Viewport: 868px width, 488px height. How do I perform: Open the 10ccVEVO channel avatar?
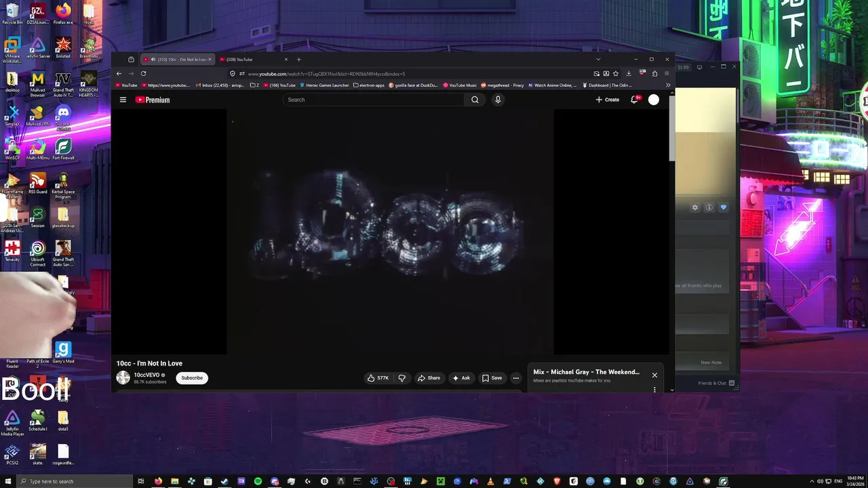tap(123, 378)
